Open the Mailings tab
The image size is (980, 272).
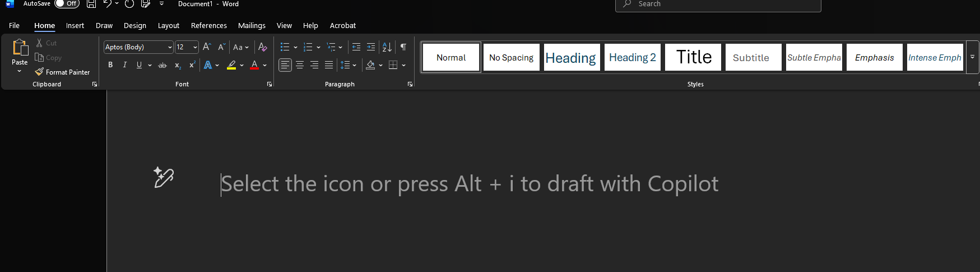[252, 25]
